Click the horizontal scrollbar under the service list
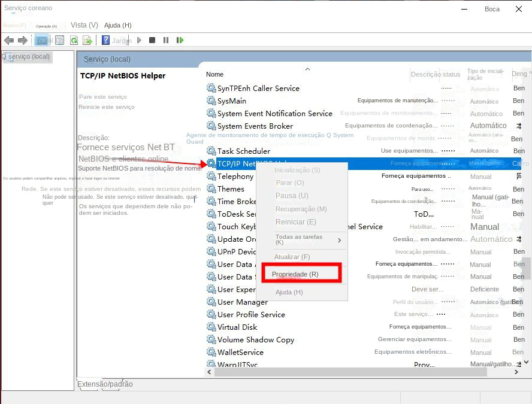532x404 pixels. (x=359, y=372)
